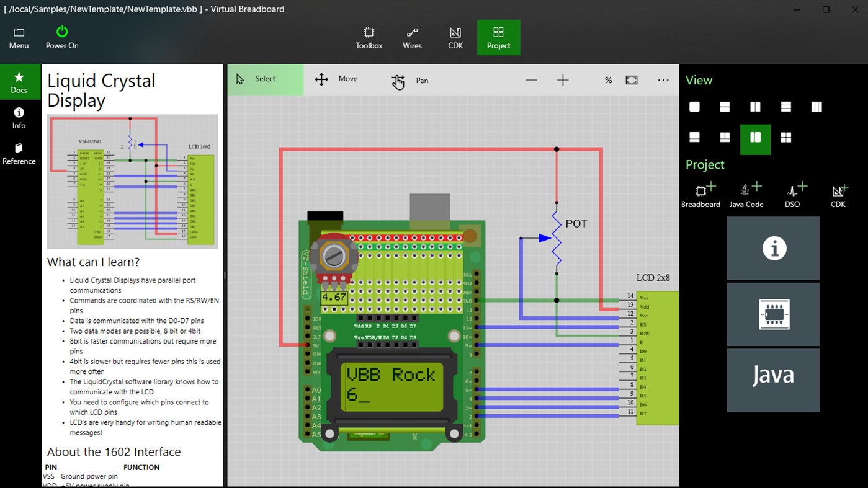Switch to the single-pane layout view

[x=694, y=106]
